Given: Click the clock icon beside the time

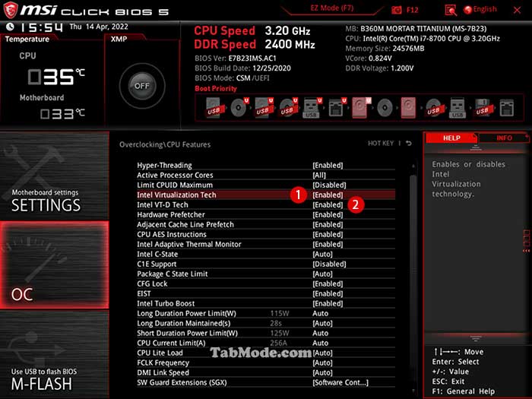Looking at the screenshot, I should (x=10, y=27).
